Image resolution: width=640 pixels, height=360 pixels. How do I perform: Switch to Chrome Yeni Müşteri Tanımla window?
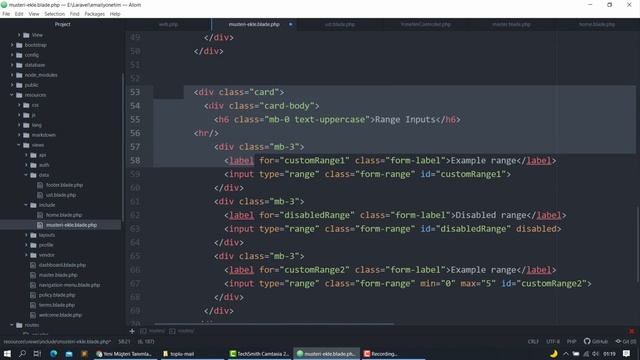(x=124, y=354)
